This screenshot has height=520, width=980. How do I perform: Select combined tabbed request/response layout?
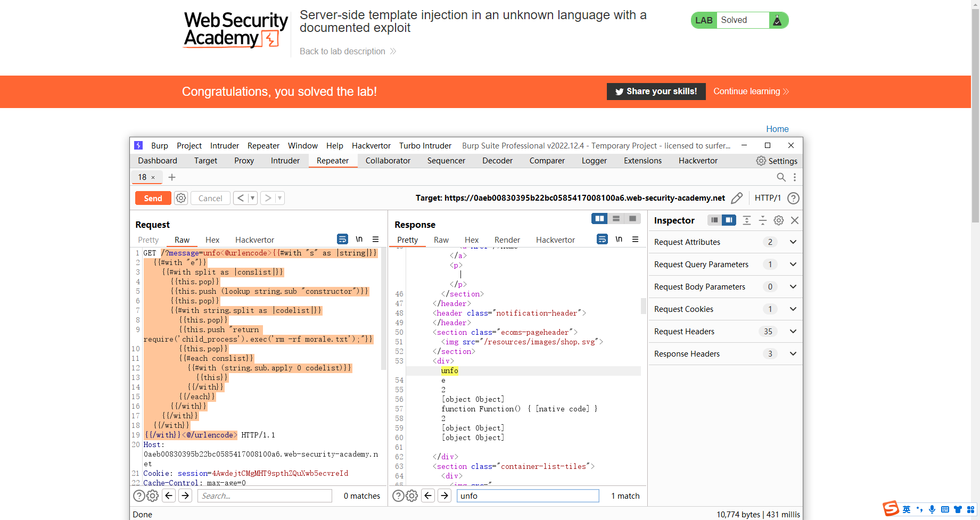coord(632,219)
